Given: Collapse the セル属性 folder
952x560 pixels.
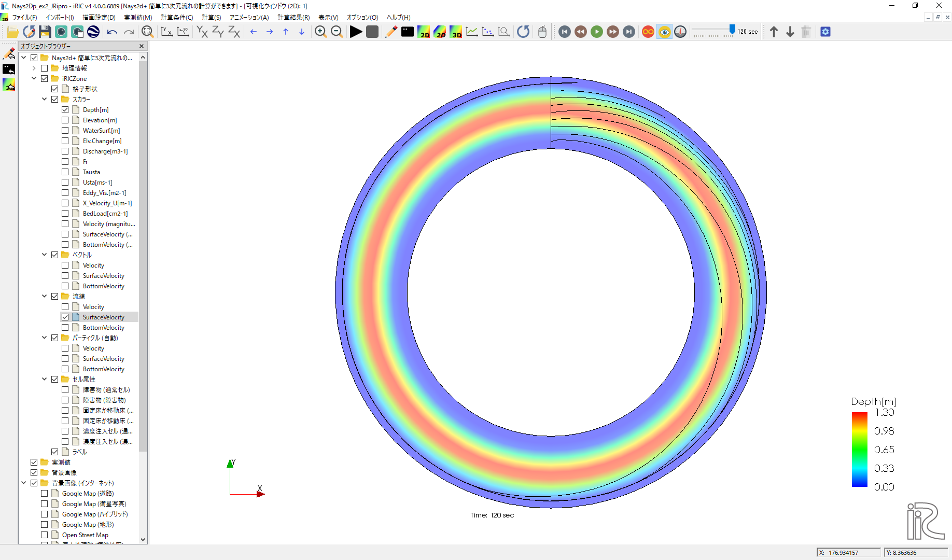Looking at the screenshot, I should (45, 380).
